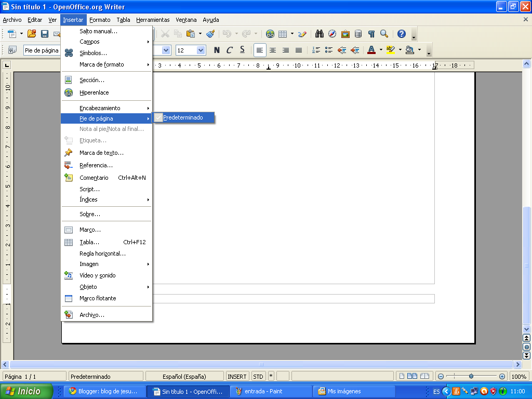
Task: Toggle the Predeterminado footer checkbox
Action: click(x=158, y=118)
